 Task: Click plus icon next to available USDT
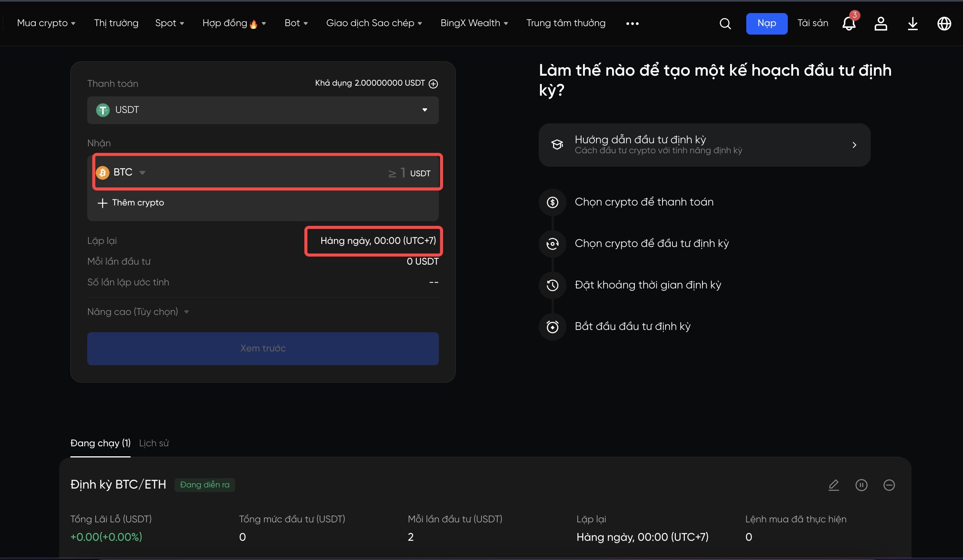point(433,84)
